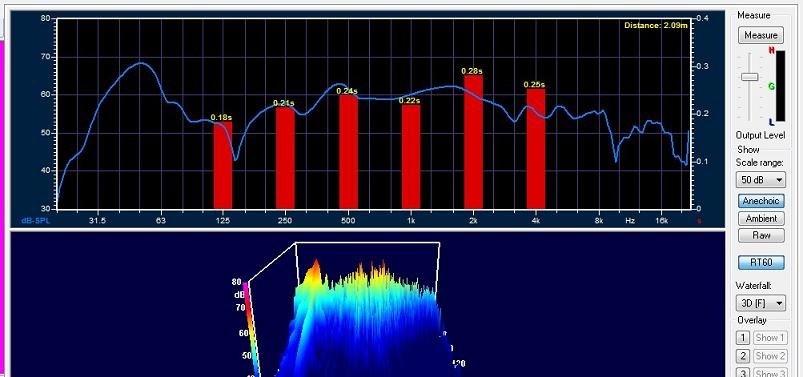This screenshot has width=803, height=377.
Task: Click the Measure button
Action: 761,35
